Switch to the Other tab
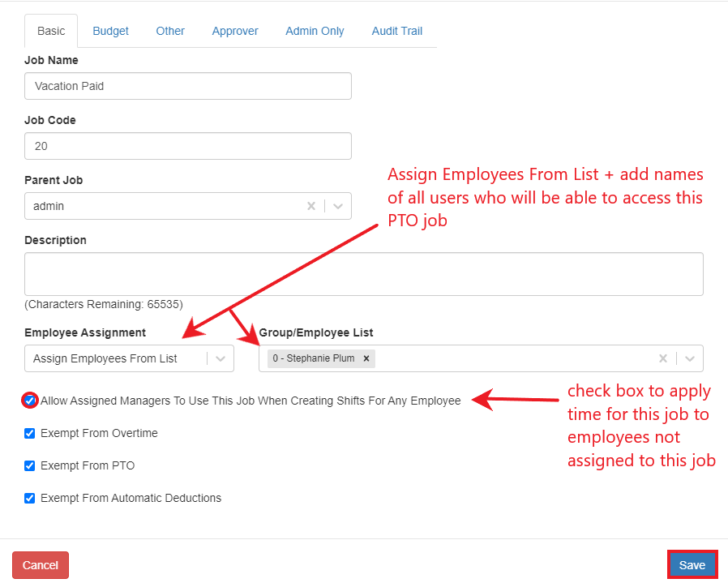This screenshot has width=728, height=583. point(169,30)
